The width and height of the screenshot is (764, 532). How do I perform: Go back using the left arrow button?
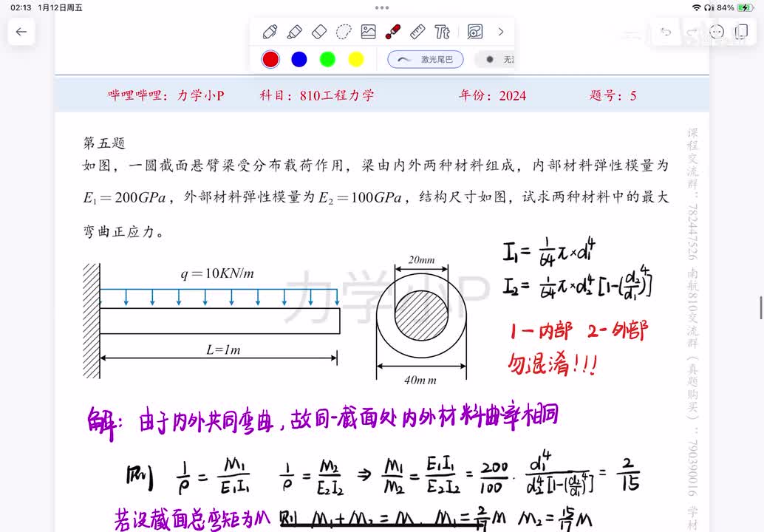pos(21,33)
